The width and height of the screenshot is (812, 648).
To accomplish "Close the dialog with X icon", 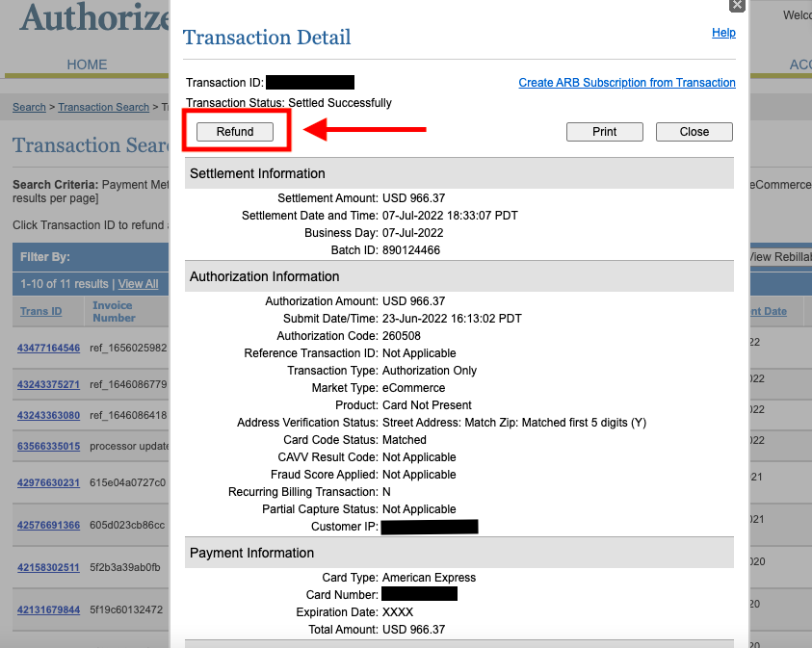I will click(737, 5).
